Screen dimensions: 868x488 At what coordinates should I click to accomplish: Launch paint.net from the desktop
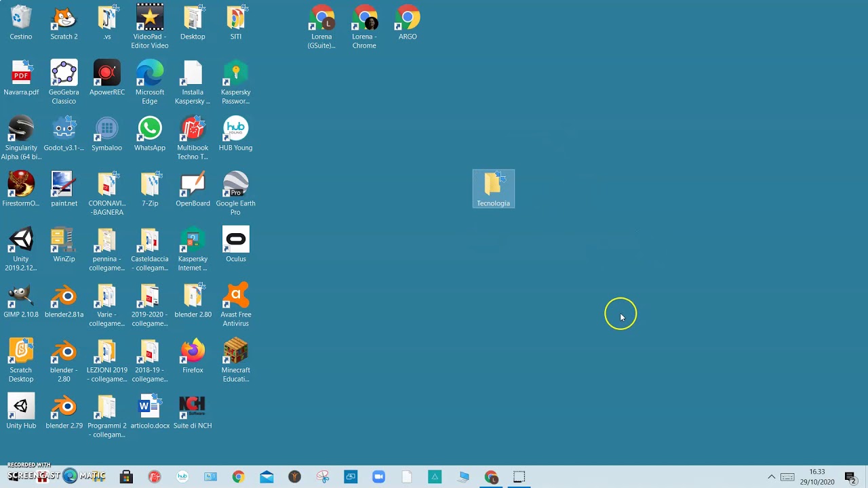click(64, 190)
